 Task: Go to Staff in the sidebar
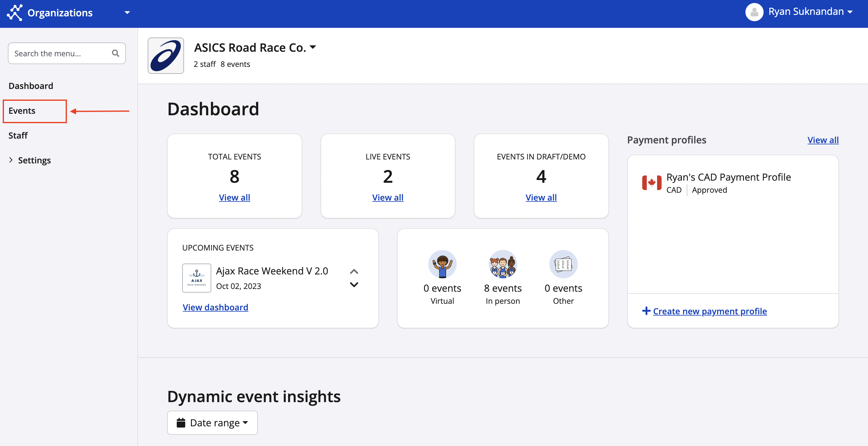tap(18, 136)
